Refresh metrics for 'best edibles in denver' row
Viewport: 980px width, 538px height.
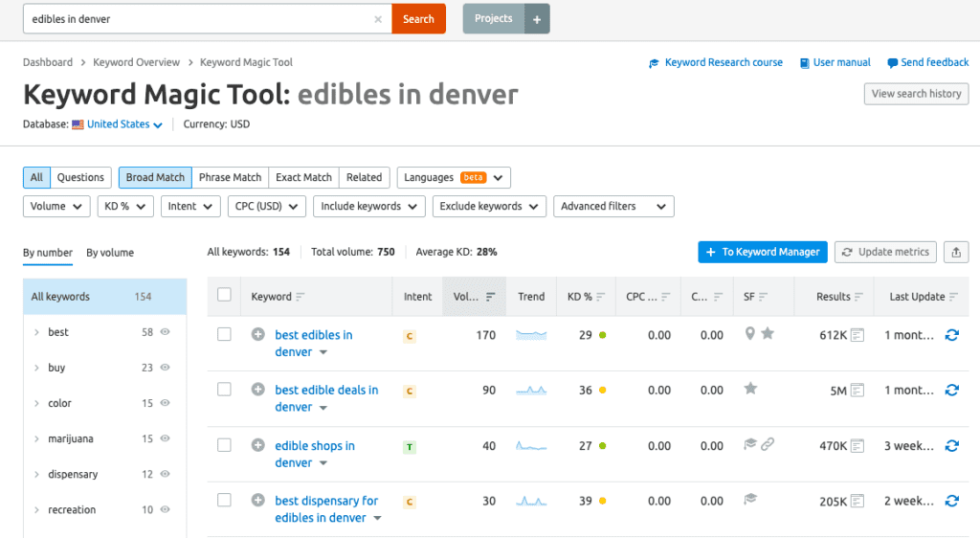[x=951, y=335]
